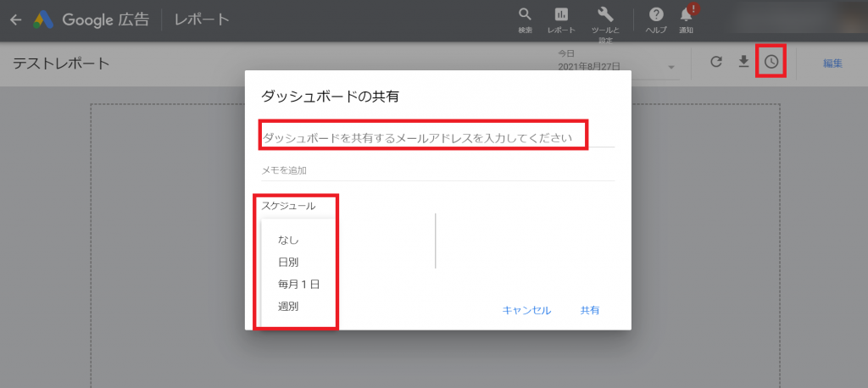
Task: Click the 共有 share button
Action: (x=590, y=311)
